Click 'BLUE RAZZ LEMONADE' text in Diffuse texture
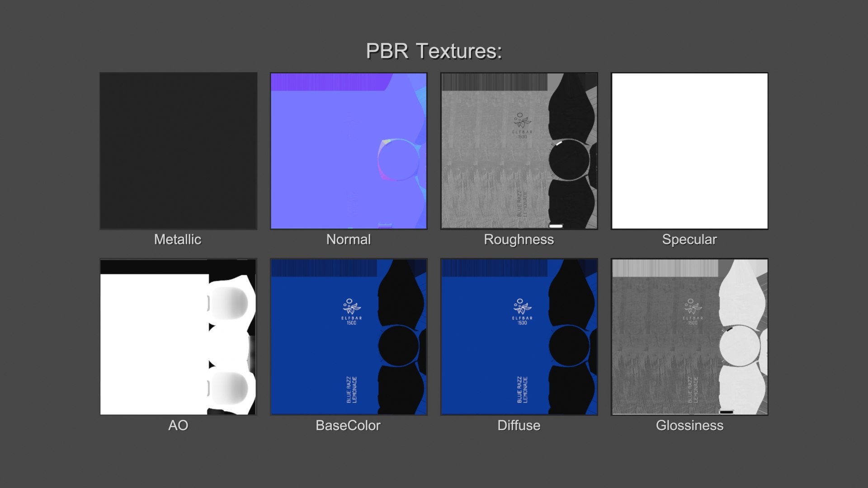Image resolution: width=868 pixels, height=488 pixels. click(x=522, y=389)
